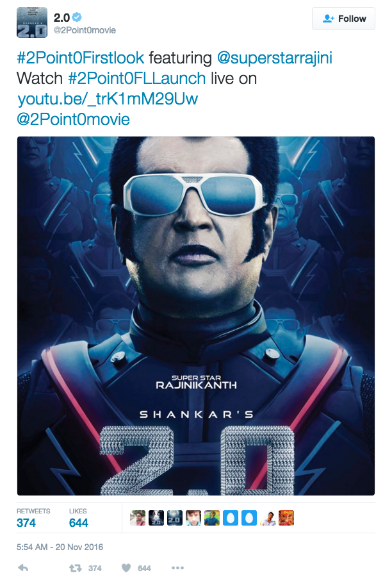Click the blue verified badge next to 2.0
The width and height of the screenshot is (392, 582).
tap(77, 17)
